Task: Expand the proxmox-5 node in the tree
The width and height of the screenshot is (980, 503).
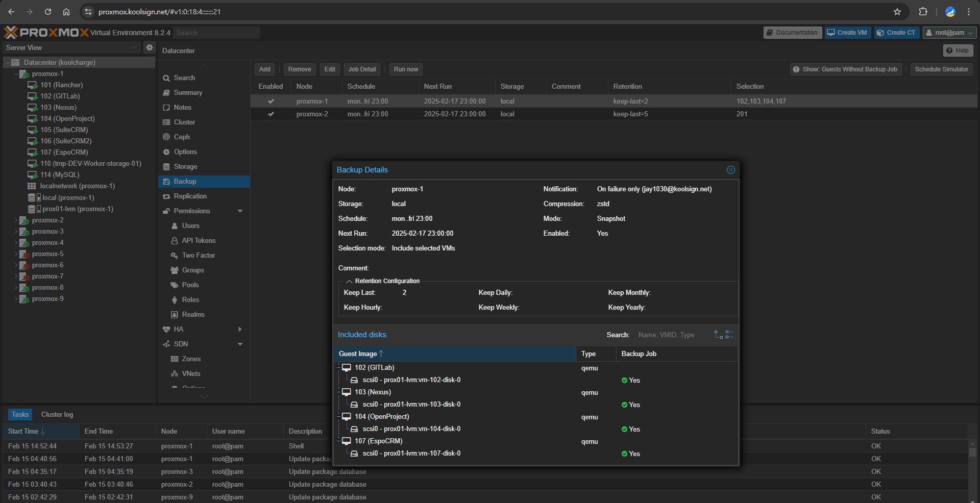Action: [x=16, y=254]
